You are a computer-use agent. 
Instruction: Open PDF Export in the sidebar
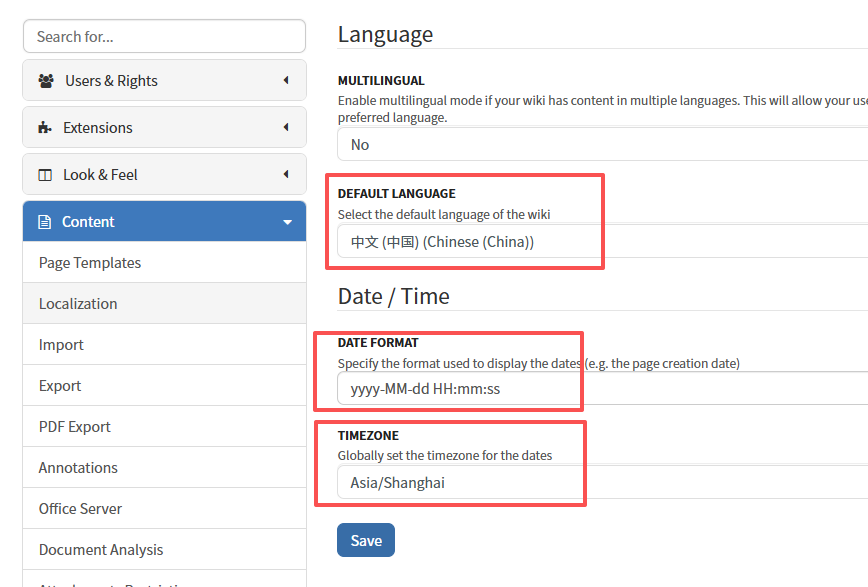tap(164, 426)
